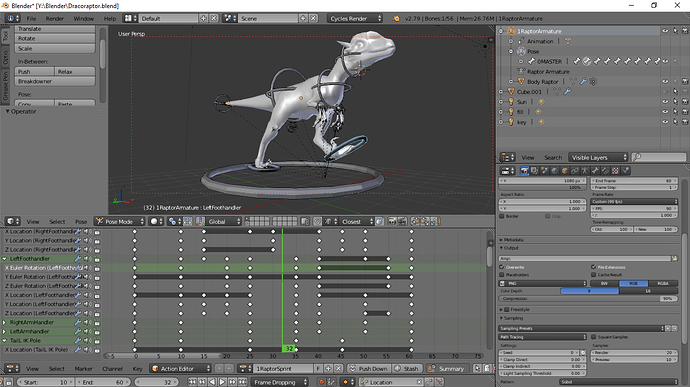Click the Push Down action button

pos(369,369)
